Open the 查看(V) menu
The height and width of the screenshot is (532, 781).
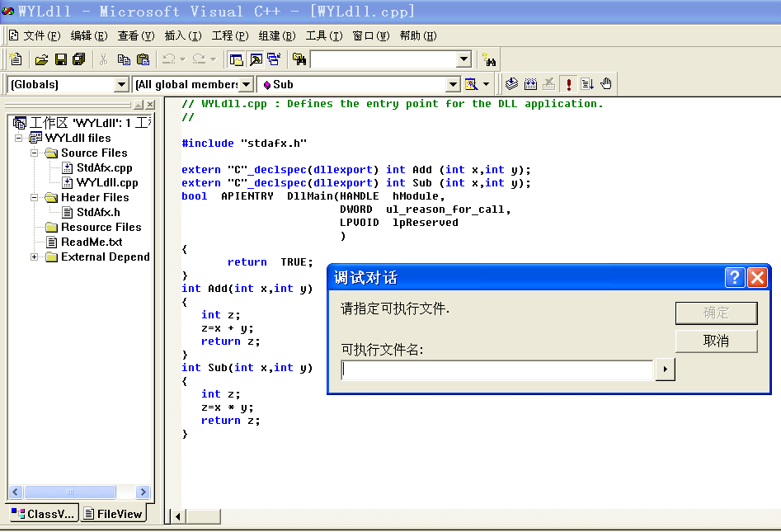tap(136, 35)
